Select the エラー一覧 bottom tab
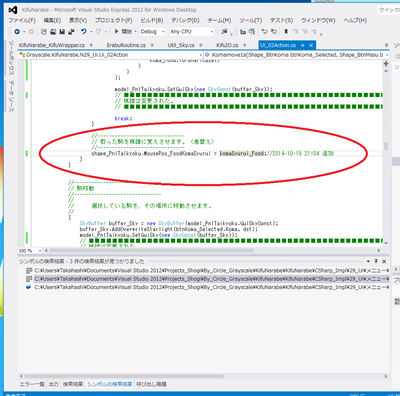 (x=32, y=384)
